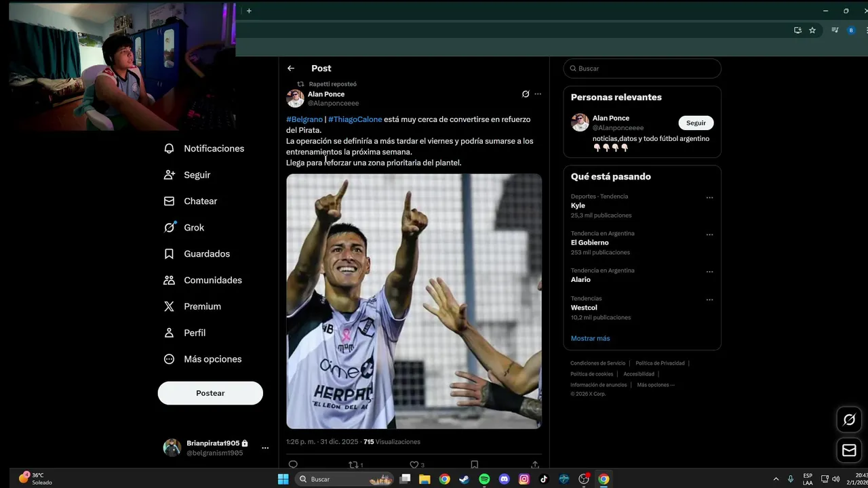Show hidden system tray icons
Viewport: 868px width, 488px height.
click(x=776, y=479)
